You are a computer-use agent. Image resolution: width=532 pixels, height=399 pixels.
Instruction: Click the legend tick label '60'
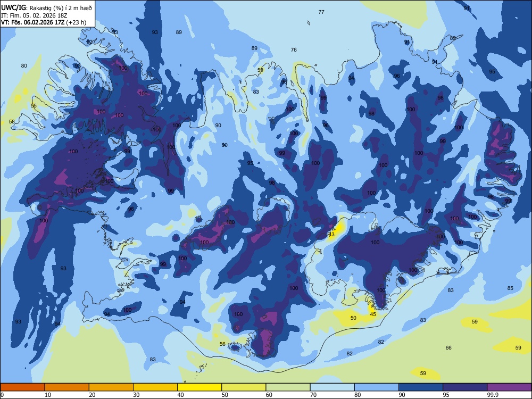269,395
